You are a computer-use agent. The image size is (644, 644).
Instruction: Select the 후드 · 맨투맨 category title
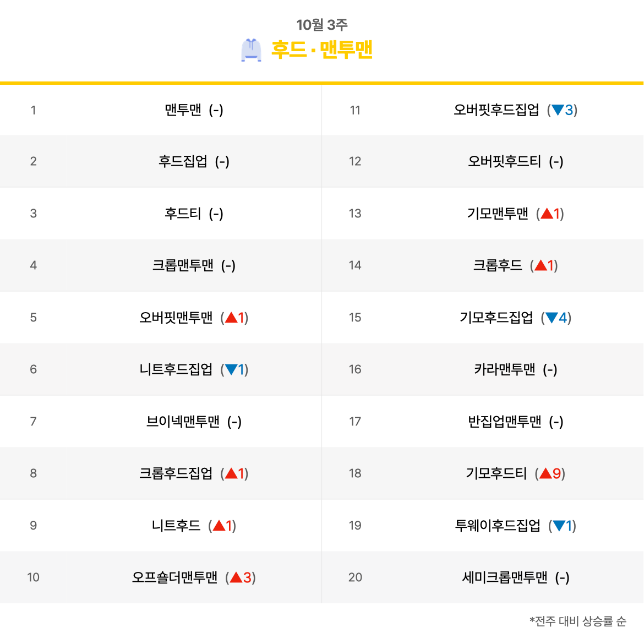coord(321,50)
